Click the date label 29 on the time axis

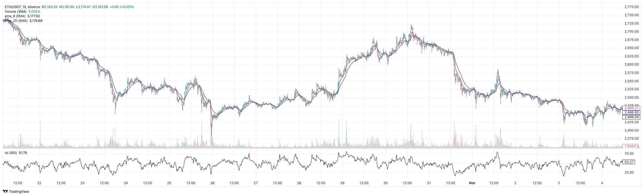coord(342,183)
